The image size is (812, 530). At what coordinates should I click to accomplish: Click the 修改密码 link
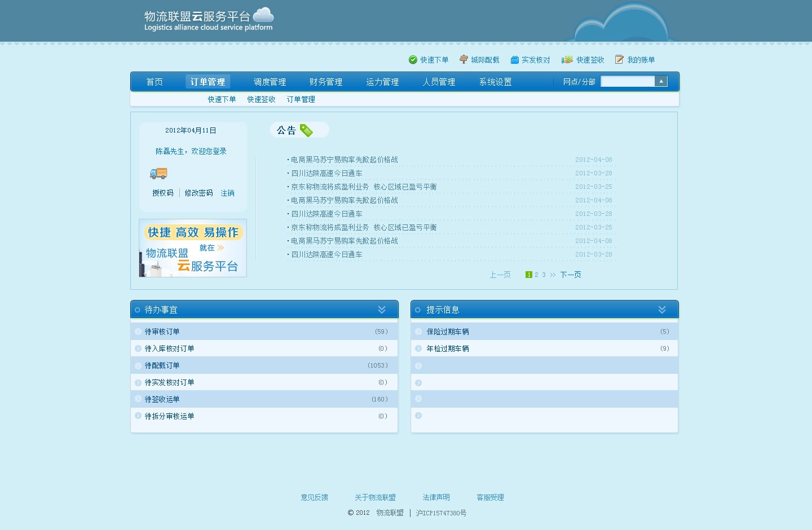[x=198, y=193]
